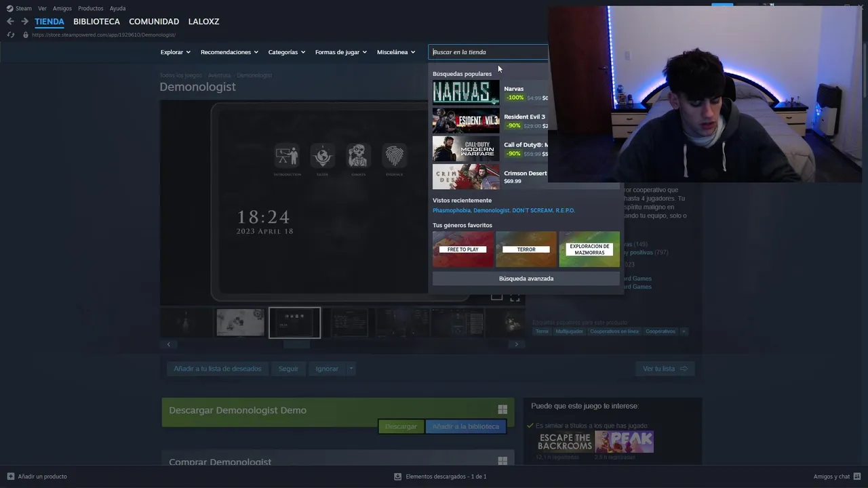Expand the Recomendaciones dropdown
Viewport: 868px width, 488px height.
point(230,52)
